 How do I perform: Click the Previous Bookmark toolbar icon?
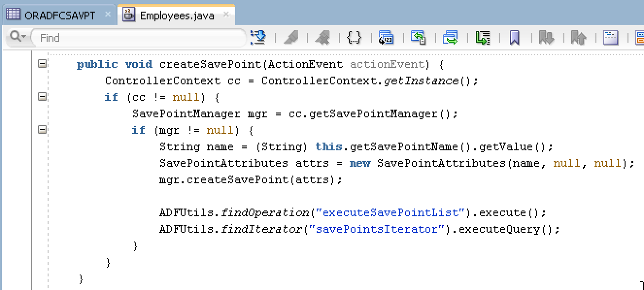tap(578, 37)
